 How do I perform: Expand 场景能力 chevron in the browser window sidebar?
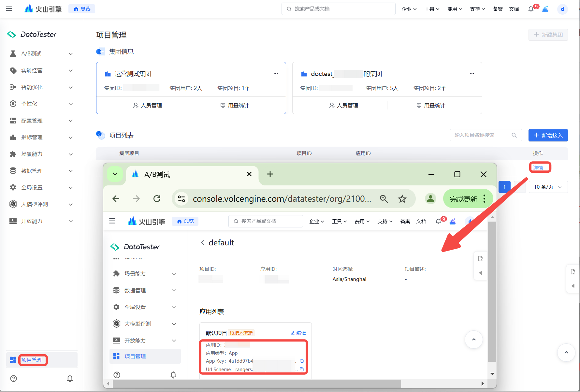click(174, 274)
